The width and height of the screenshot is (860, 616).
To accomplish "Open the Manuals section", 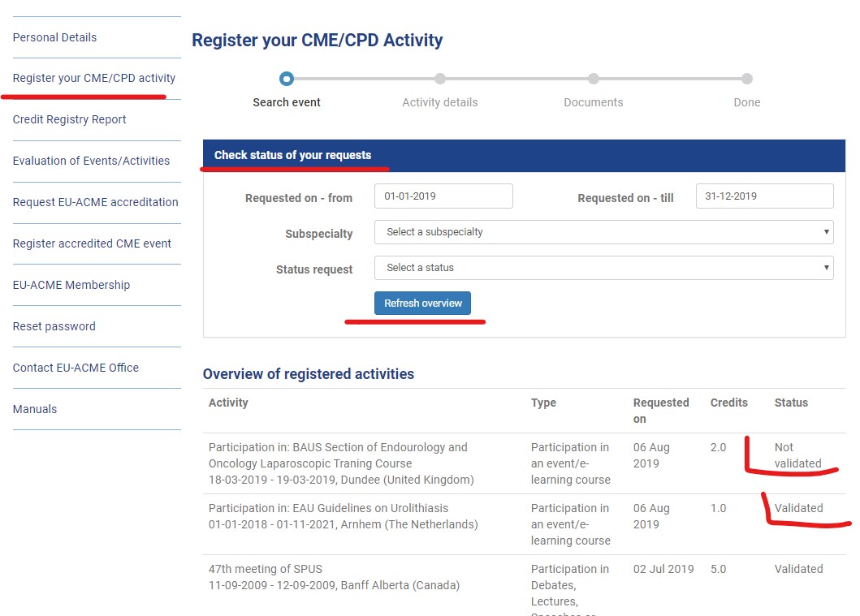I will pyautogui.click(x=34, y=409).
